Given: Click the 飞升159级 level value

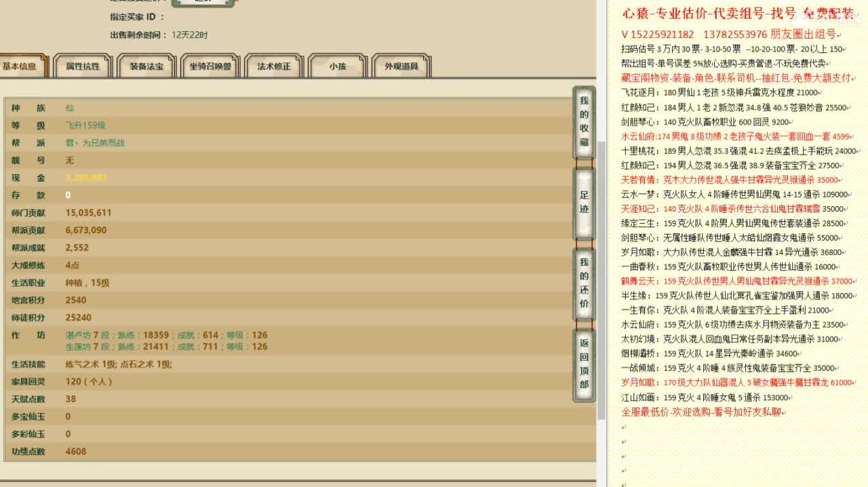Looking at the screenshot, I should click(85, 125).
